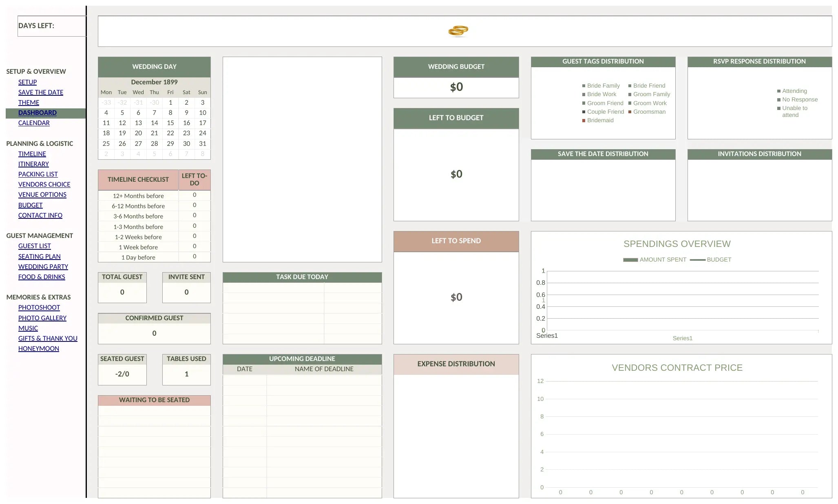Open the SETUP sheet link
838x504 pixels.
point(27,82)
